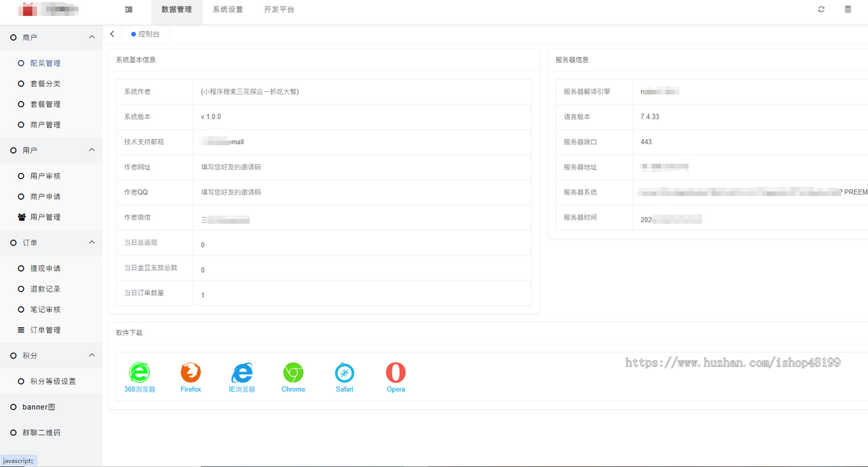Collapse the 订单 sidebar section
This screenshot has width=868, height=467.
pyautogui.click(x=91, y=242)
